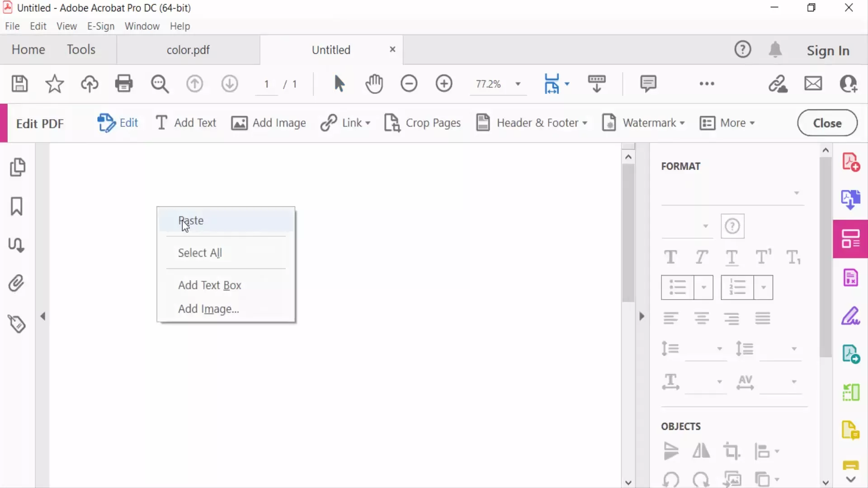The width and height of the screenshot is (868, 488).
Task: Select the Add Image tool icon
Action: tap(239, 123)
